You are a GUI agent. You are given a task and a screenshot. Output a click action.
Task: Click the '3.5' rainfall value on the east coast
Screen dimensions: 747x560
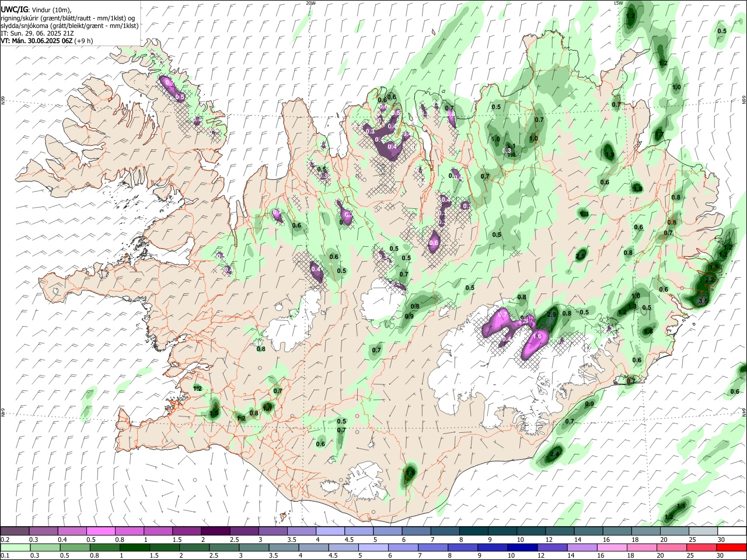[x=703, y=301]
